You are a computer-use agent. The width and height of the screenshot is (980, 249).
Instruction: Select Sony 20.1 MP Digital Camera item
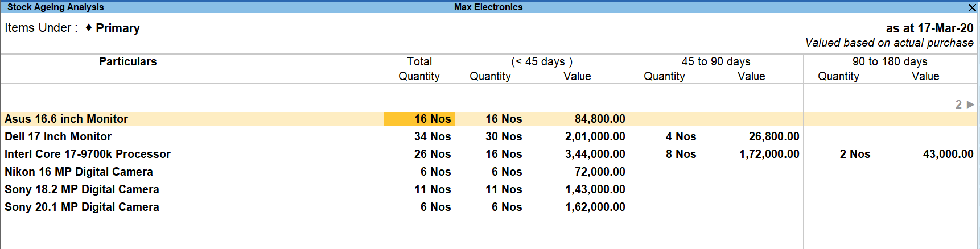(x=82, y=207)
